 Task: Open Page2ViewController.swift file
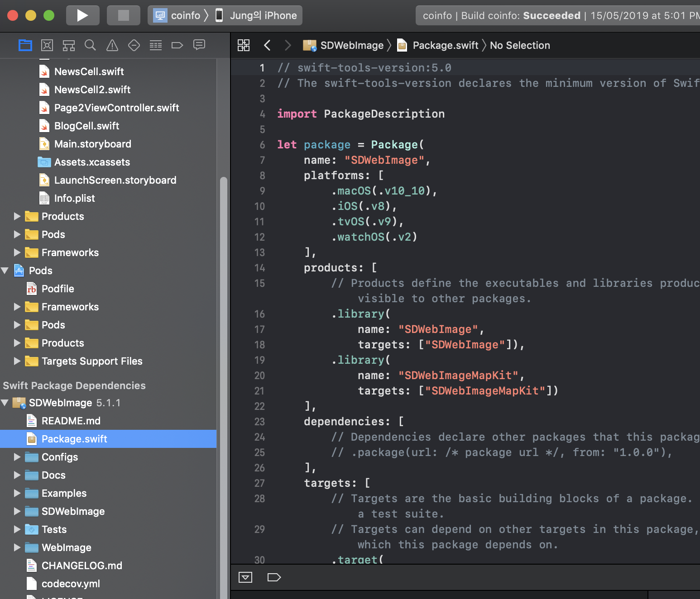click(x=116, y=108)
